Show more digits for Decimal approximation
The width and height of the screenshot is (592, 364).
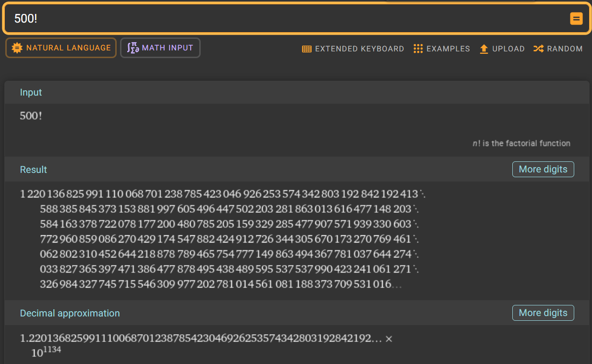(543, 313)
